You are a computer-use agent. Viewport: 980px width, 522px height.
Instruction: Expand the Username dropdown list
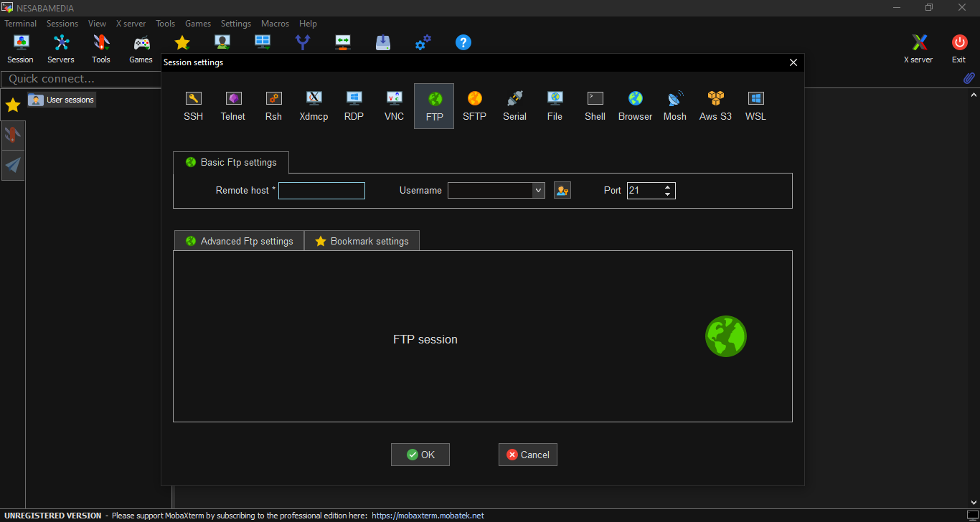[538, 191]
